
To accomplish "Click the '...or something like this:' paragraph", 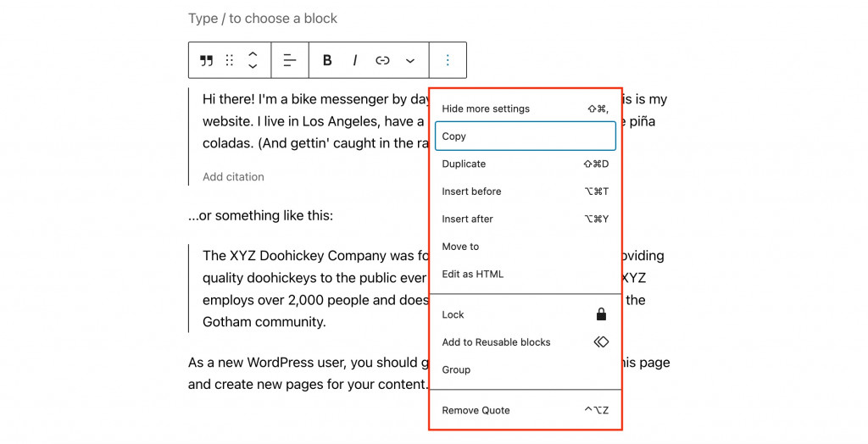I will (x=261, y=215).
